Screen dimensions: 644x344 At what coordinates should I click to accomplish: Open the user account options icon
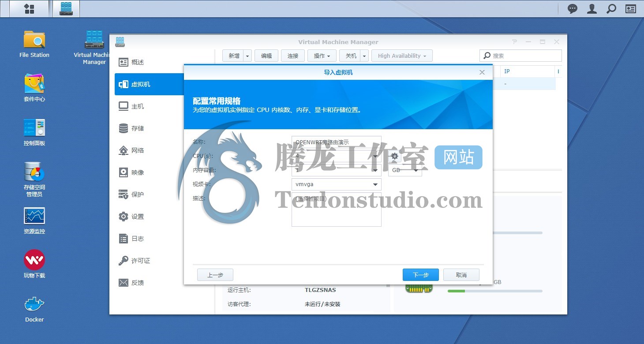(592, 9)
